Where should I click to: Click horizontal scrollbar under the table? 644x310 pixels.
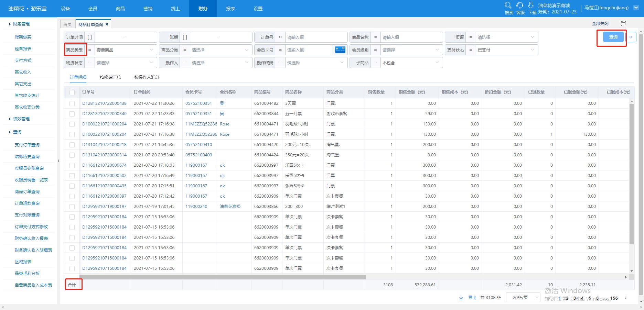coord(222,277)
